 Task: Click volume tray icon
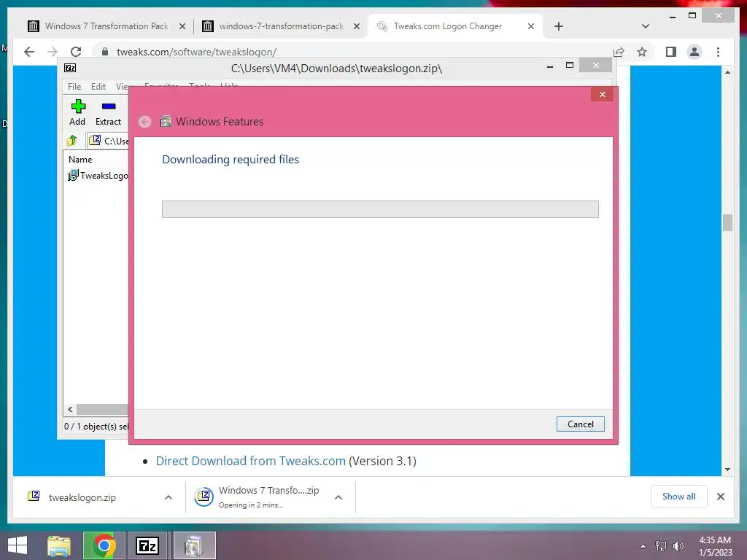(678, 546)
